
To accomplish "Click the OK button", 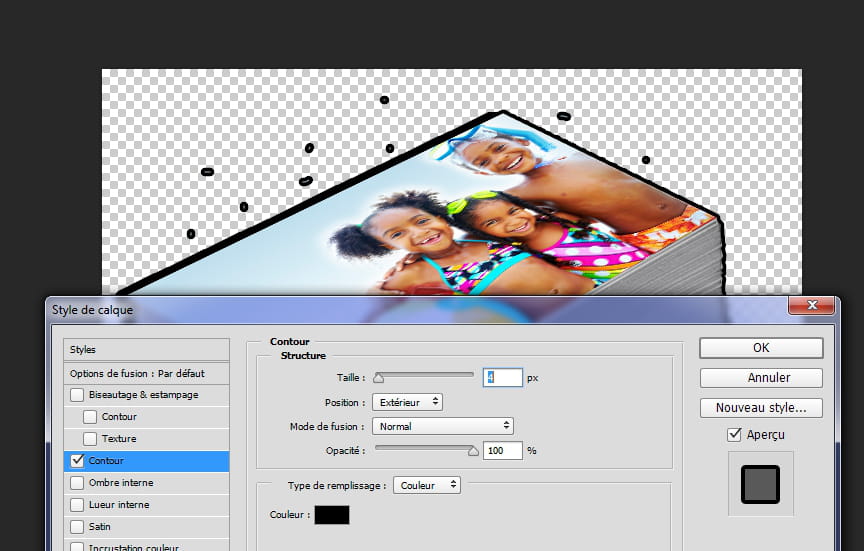I will click(761, 348).
